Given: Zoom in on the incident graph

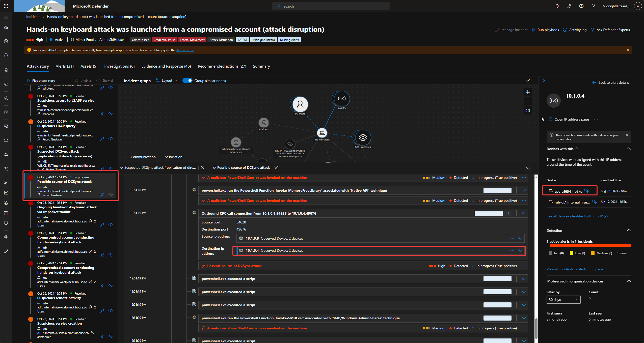Looking at the screenshot, I should click(x=527, y=92).
